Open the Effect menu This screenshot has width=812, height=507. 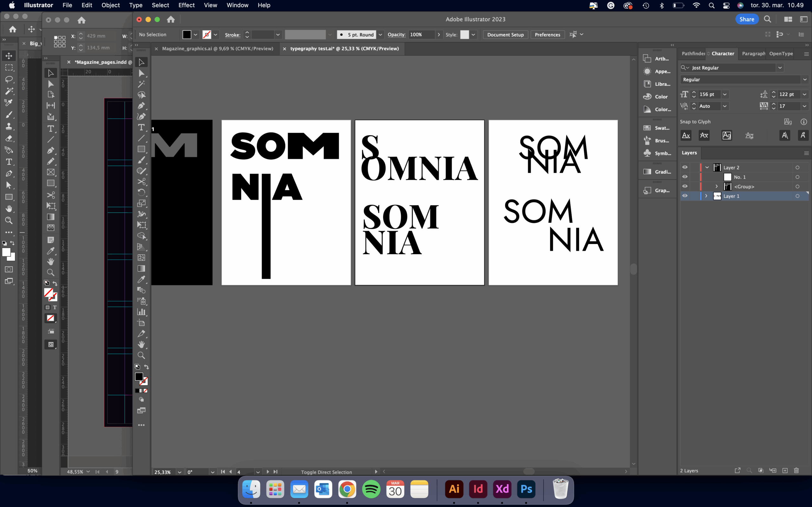186,5
